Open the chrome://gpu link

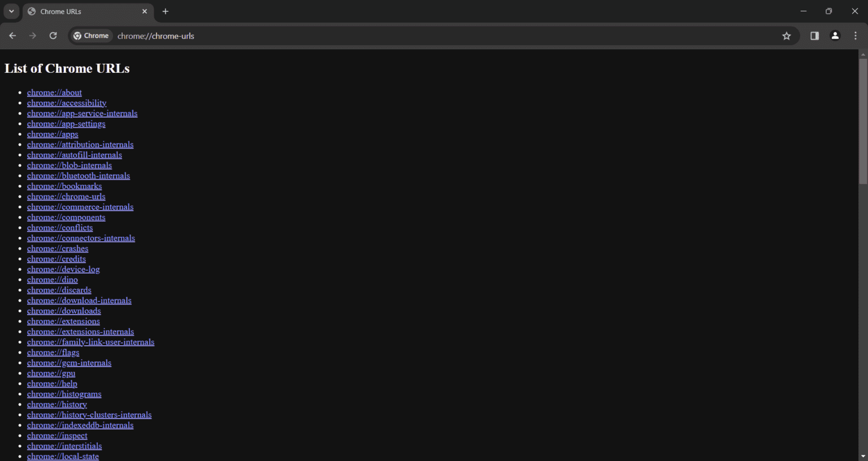click(x=51, y=373)
